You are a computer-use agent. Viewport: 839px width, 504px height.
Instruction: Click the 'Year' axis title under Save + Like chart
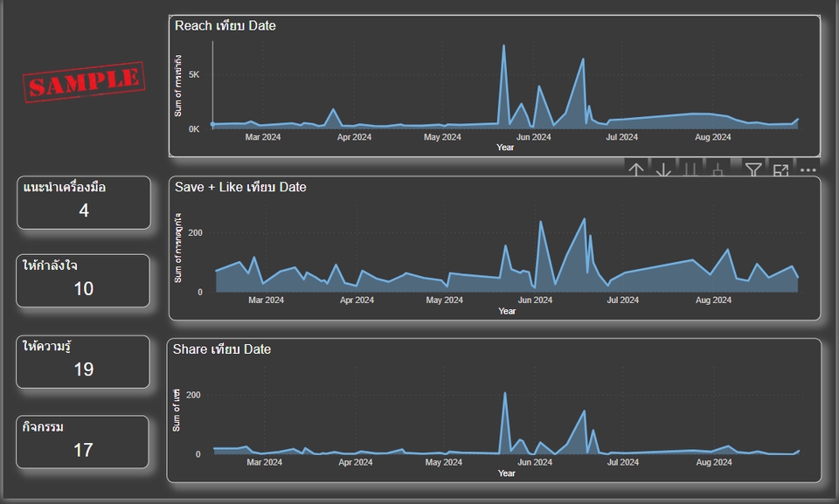coord(507,311)
